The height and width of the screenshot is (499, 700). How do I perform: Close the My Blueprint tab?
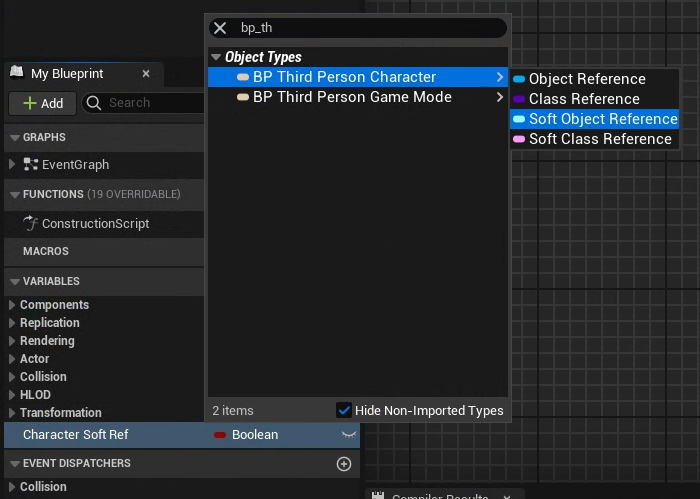(146, 74)
